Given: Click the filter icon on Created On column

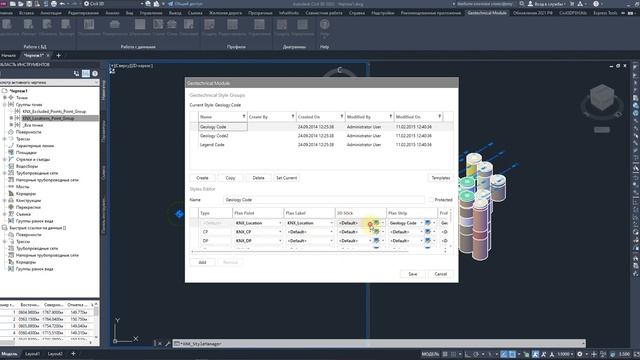Looking at the screenshot, I should (x=342, y=117).
